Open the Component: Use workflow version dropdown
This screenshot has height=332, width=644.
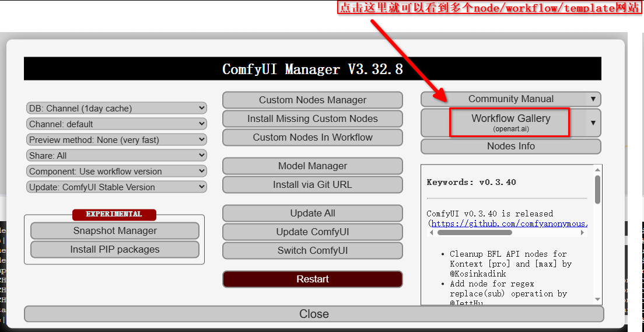click(x=117, y=171)
